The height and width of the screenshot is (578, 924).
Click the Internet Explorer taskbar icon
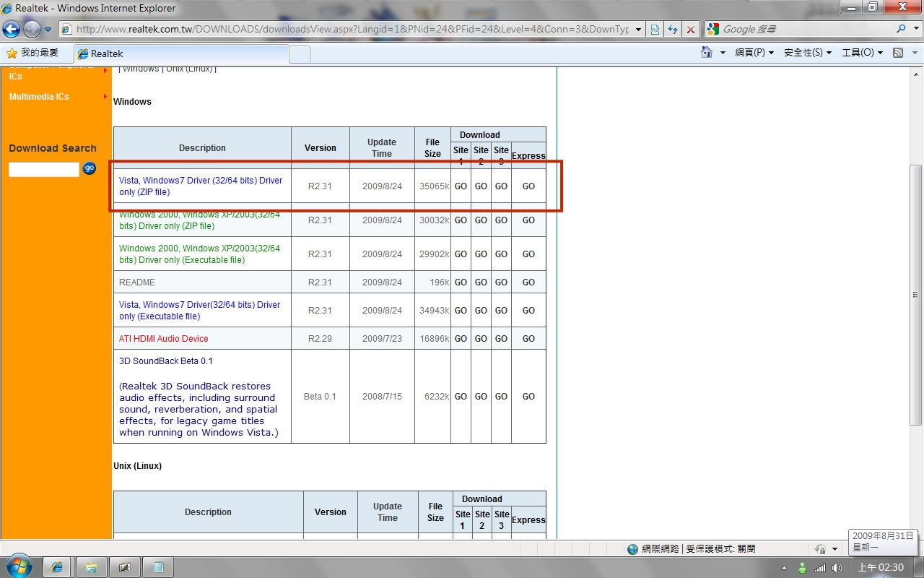pos(56,567)
